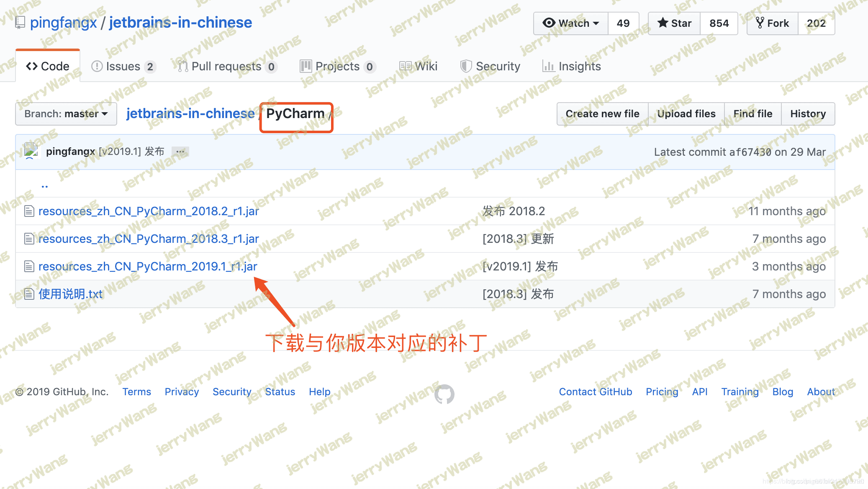View the commit History
The width and height of the screenshot is (868, 489).
[808, 114]
